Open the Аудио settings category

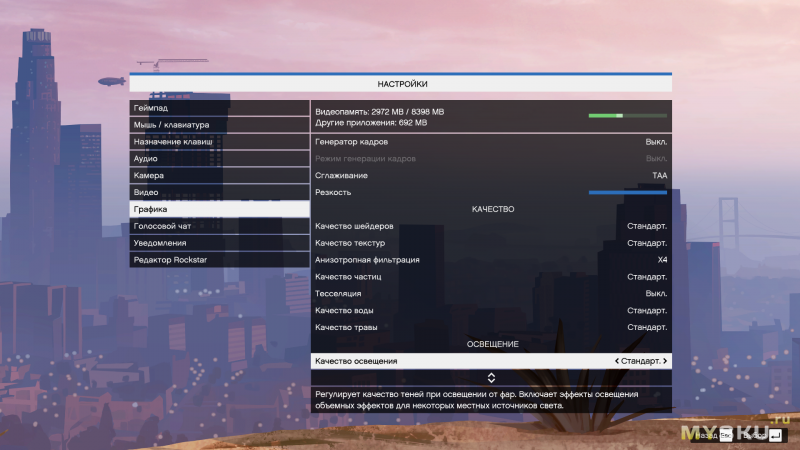click(x=219, y=158)
